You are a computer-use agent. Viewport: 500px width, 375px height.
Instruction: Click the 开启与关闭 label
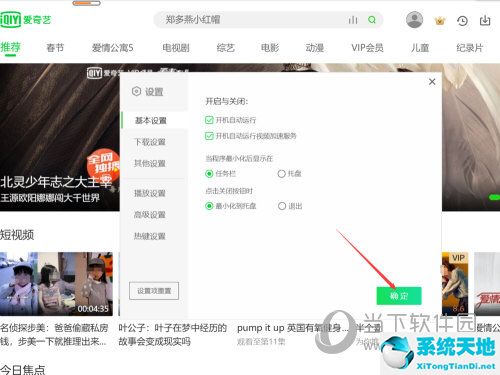click(x=227, y=101)
